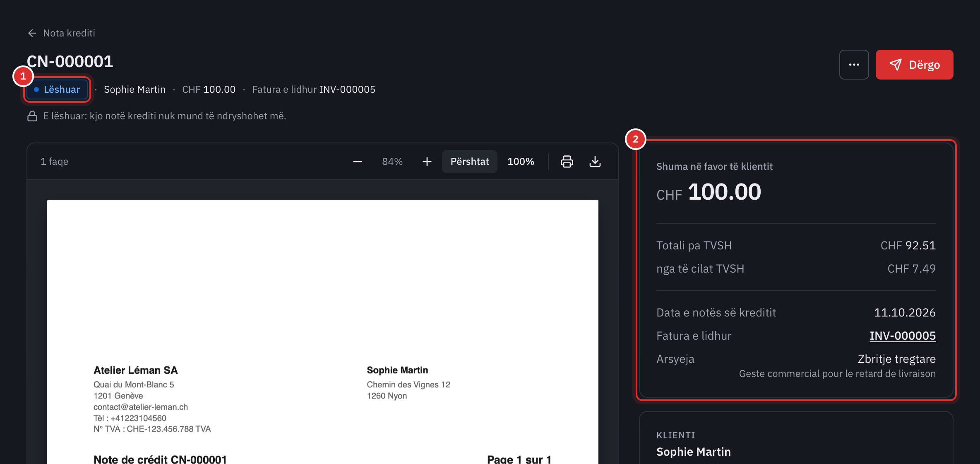This screenshot has width=980, height=464.
Task: Click the 'Zbritje tregtare' reason value
Action: (x=896, y=359)
